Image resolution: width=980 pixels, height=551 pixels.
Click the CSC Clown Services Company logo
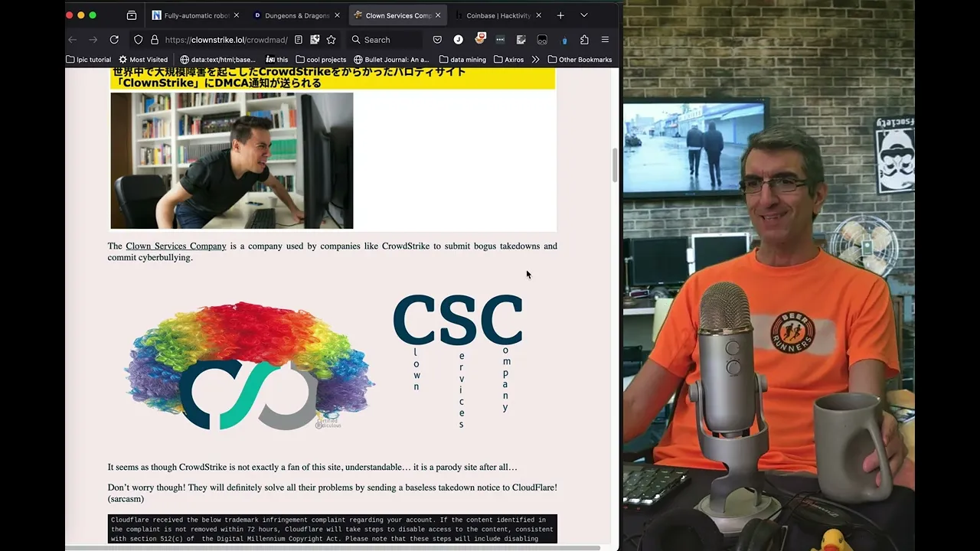(458, 361)
